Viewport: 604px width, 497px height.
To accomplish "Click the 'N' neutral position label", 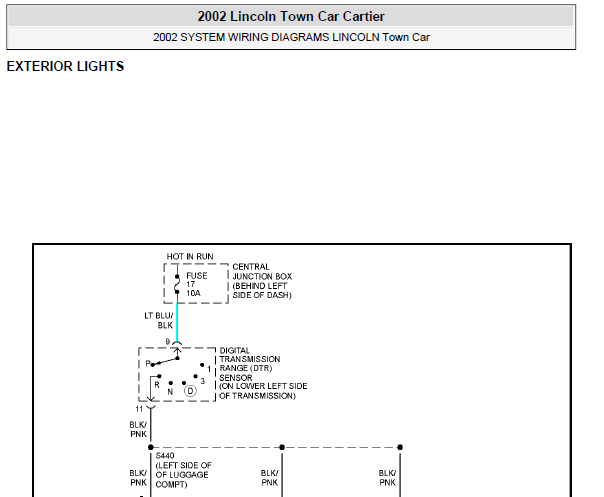I will point(170,392).
